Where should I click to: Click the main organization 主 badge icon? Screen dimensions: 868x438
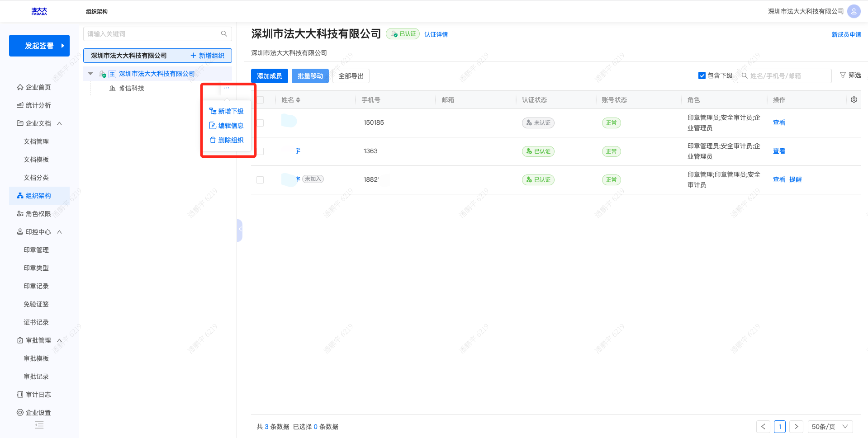coord(112,74)
